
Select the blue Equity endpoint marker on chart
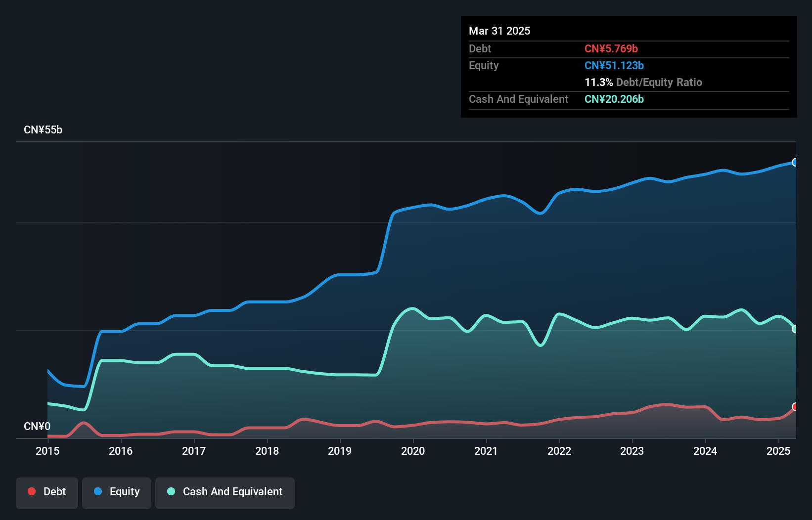[x=795, y=162]
